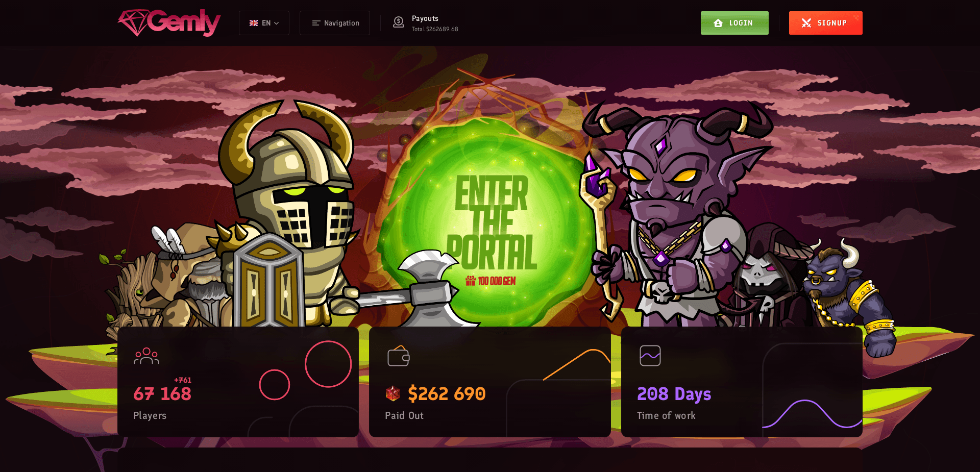980x472 pixels.
Task: Click the green LOGIN button
Action: pos(734,23)
